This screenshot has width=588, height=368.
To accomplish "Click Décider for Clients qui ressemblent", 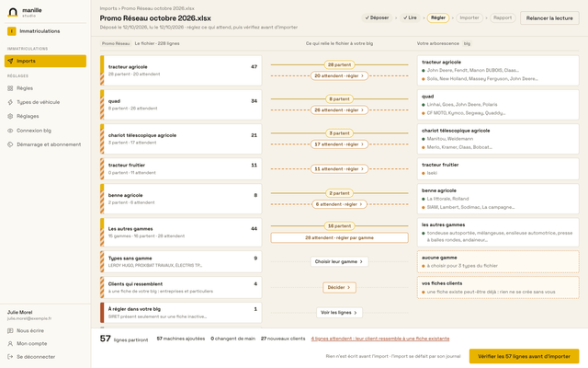I will 339,287.
